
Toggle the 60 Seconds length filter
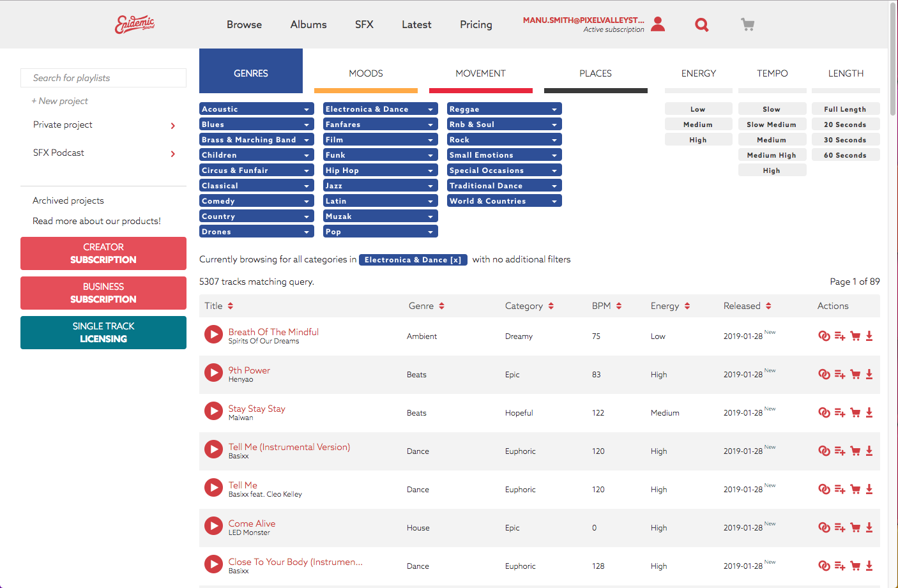[845, 155]
